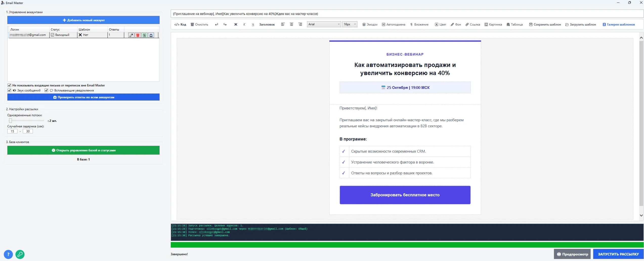Click the В базе: 1 counter
This screenshot has width=644, height=261.
(83, 159)
